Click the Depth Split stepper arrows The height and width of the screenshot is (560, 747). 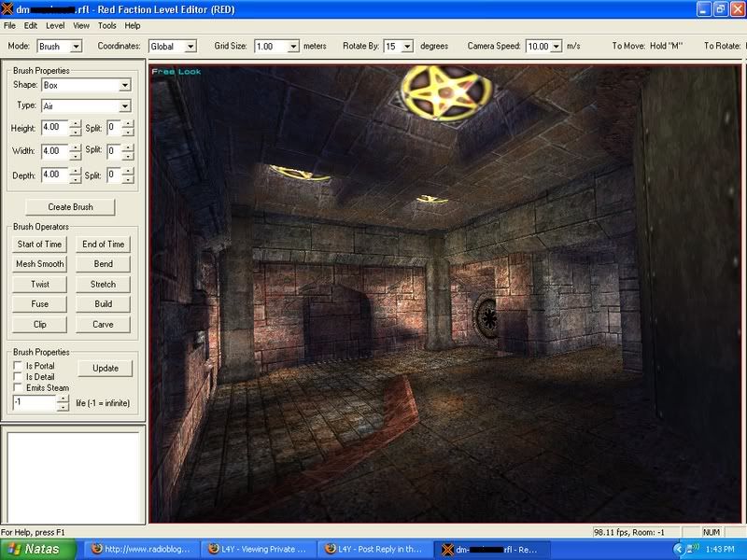coord(128,175)
